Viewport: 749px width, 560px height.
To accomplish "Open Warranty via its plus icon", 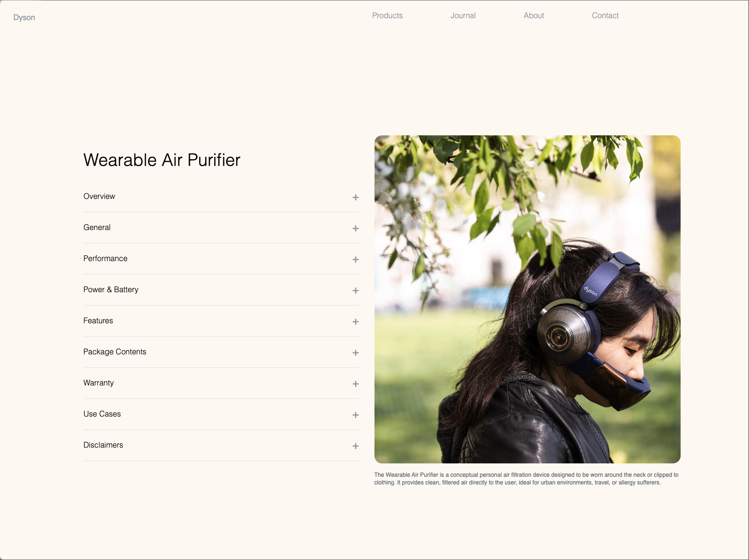I will 355,384.
